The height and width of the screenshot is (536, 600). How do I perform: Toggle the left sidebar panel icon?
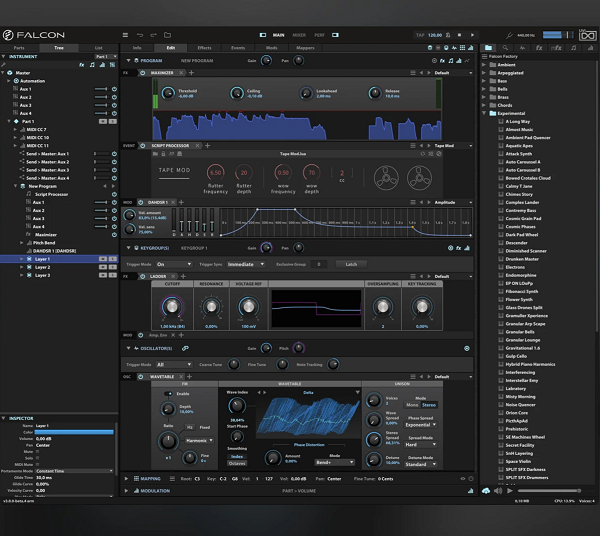[263, 35]
